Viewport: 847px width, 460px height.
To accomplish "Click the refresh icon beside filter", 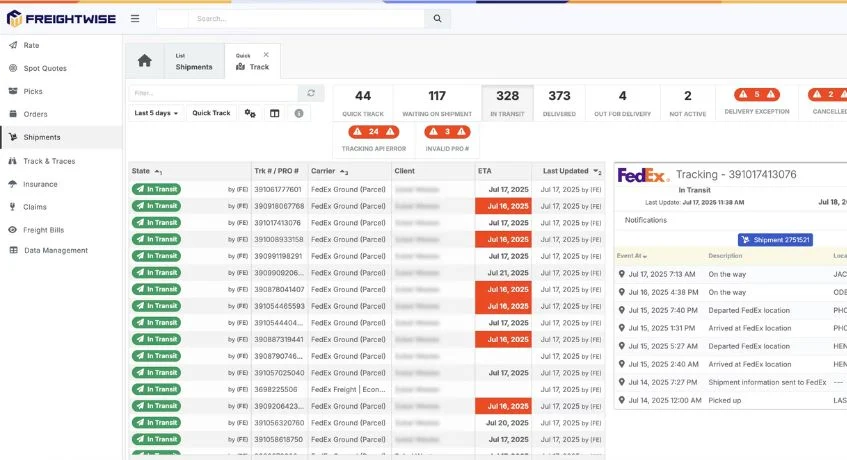I will point(311,93).
